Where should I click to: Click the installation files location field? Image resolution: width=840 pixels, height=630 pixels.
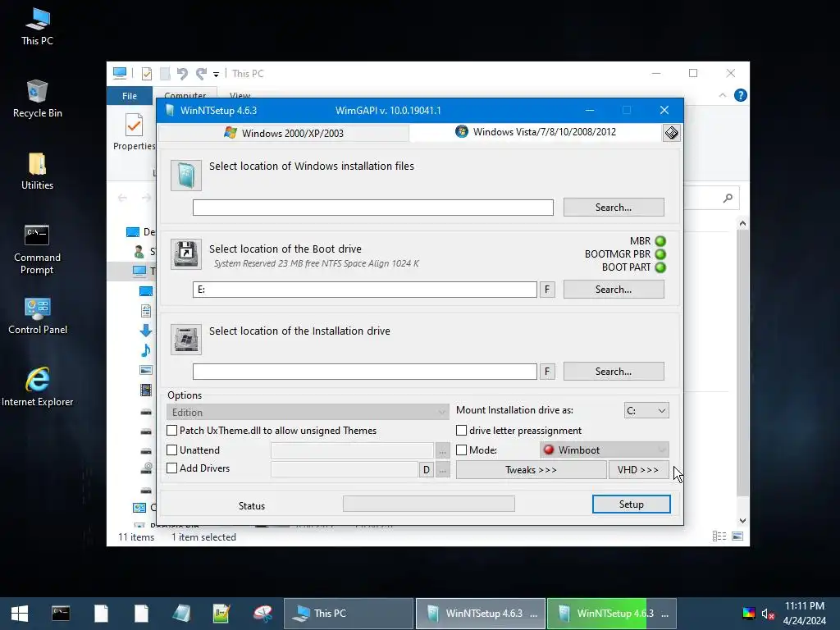tap(373, 208)
